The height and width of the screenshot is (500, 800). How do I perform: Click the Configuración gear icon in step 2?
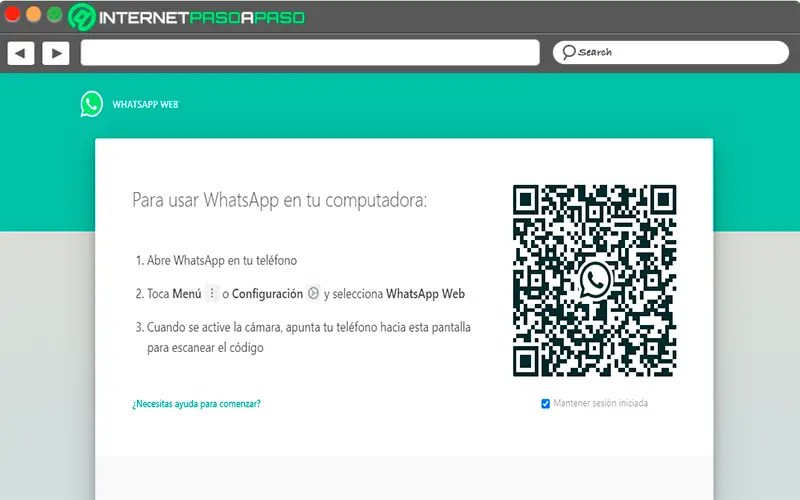(x=314, y=293)
